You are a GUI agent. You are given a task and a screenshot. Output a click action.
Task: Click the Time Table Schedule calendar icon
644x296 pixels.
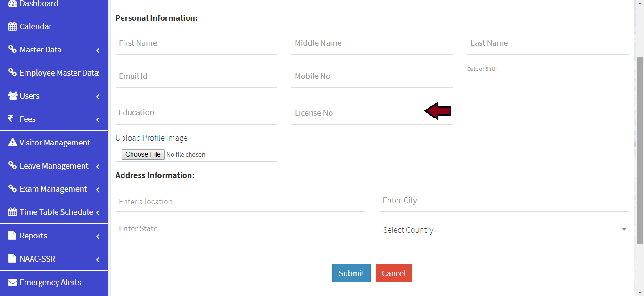[x=13, y=212]
